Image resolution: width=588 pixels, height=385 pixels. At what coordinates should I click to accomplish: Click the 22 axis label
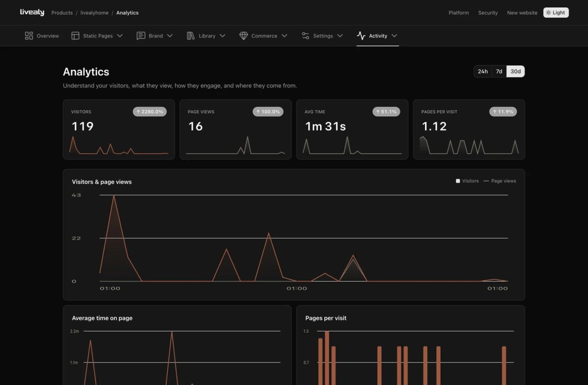click(x=76, y=238)
